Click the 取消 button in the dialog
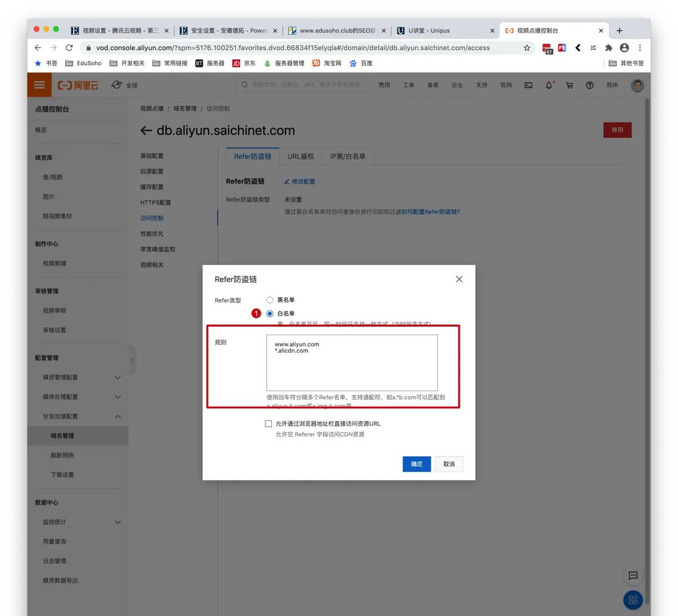This screenshot has width=678, height=616. (x=449, y=464)
